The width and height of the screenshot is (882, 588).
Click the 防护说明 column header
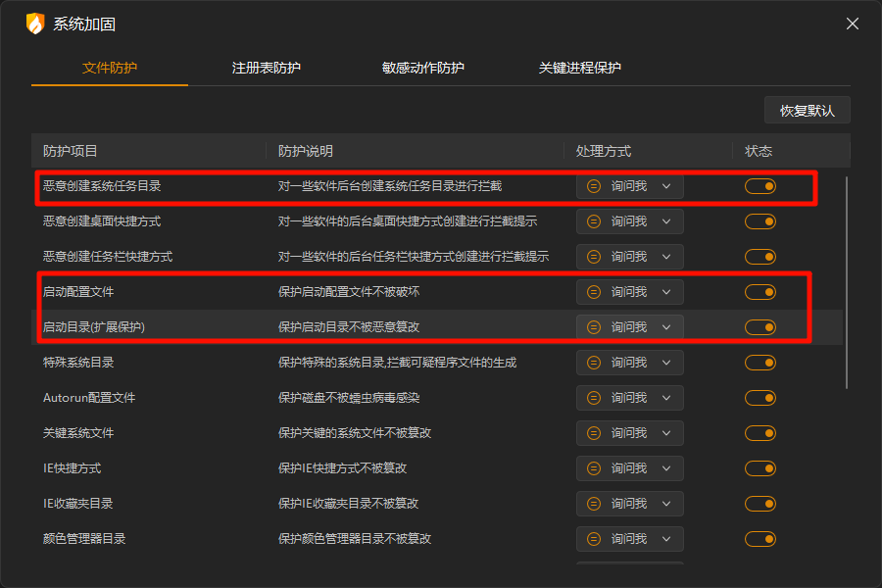(306, 151)
